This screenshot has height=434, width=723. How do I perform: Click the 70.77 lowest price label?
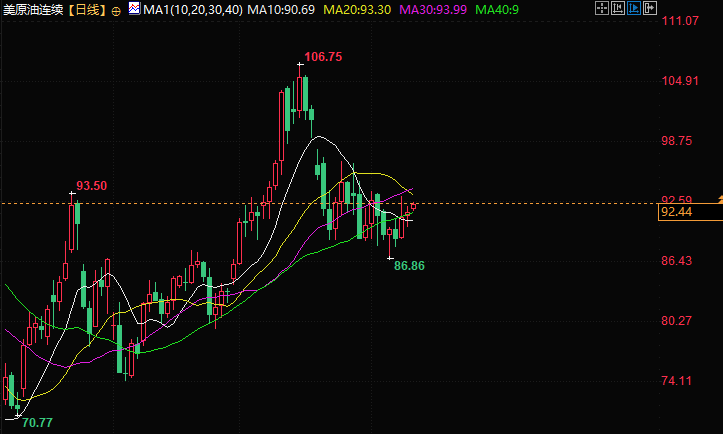37,422
